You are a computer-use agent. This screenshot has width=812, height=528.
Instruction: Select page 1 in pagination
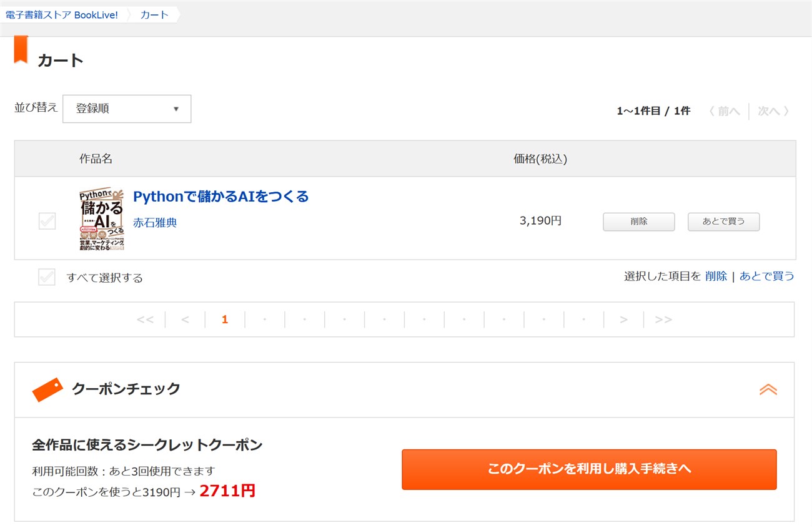(225, 320)
